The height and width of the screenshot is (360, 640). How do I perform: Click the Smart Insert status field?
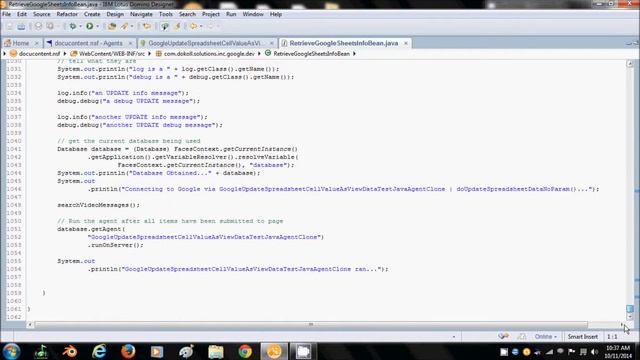pos(582,337)
